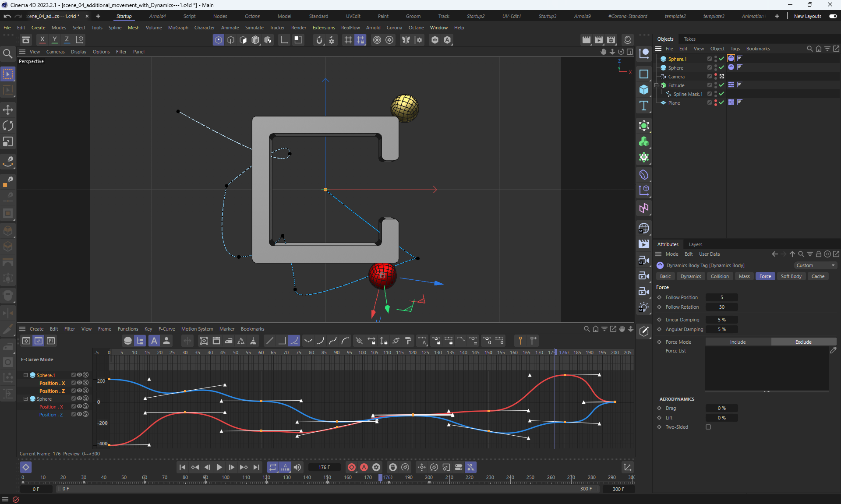The height and width of the screenshot is (504, 841).
Task: Click the Include force mode button
Action: tap(738, 342)
